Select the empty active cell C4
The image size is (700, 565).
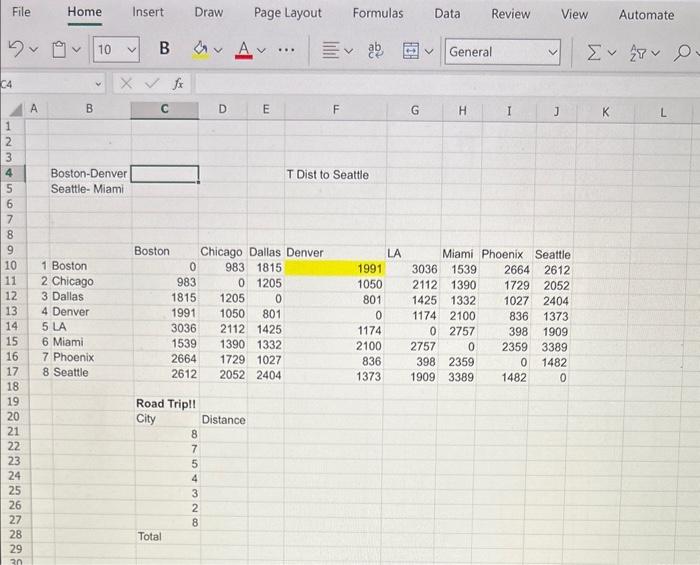(x=165, y=174)
